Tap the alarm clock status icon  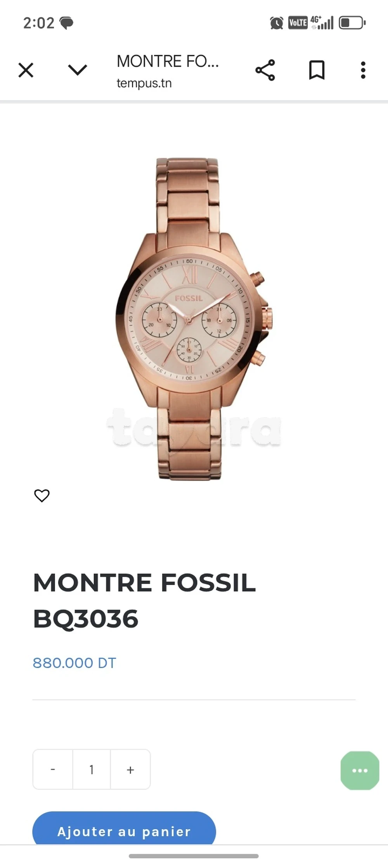click(x=277, y=23)
